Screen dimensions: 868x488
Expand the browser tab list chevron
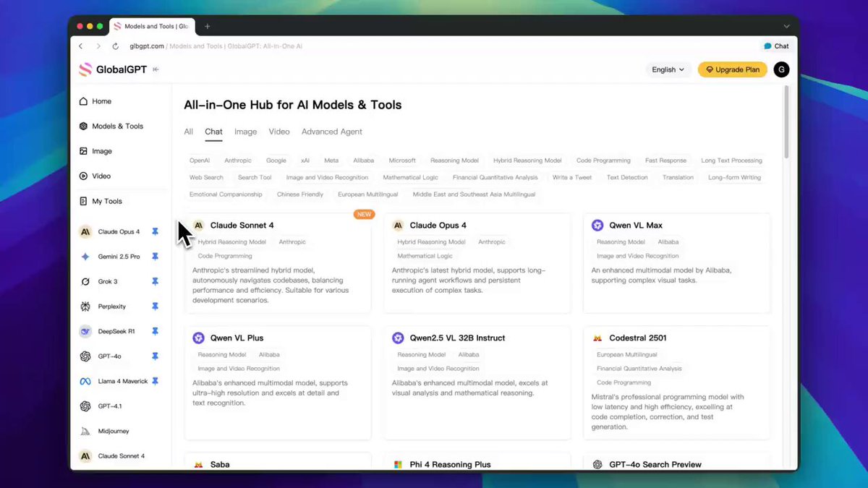tap(786, 26)
